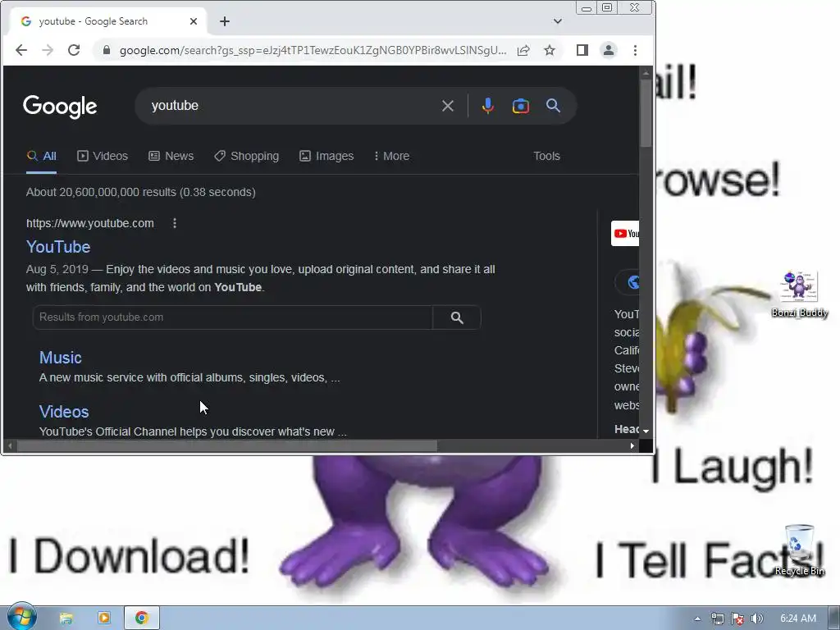The height and width of the screenshot is (630, 840).
Task: Open the Videos sitelink
Action: tap(64, 412)
